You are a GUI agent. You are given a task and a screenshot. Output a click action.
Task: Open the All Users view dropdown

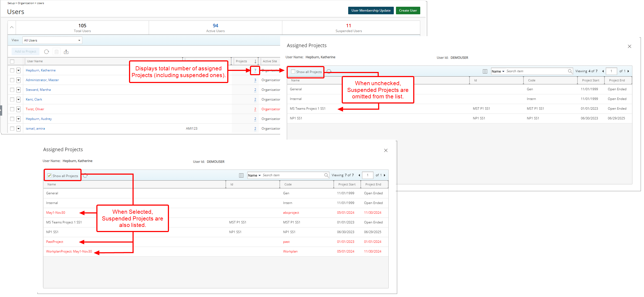(x=52, y=40)
